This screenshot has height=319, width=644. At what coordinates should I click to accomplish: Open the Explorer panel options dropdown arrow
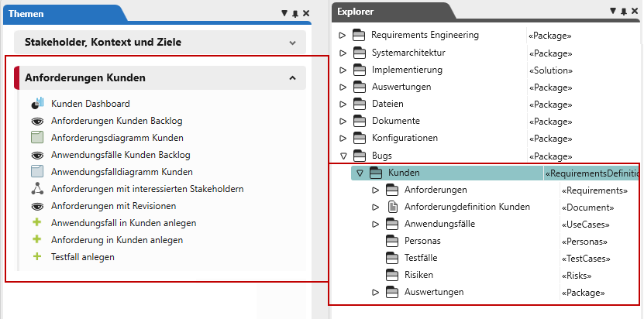pyautogui.click(x=613, y=12)
